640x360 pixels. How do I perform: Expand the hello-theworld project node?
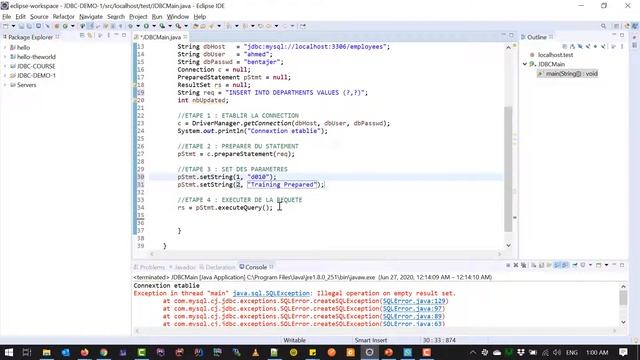[5, 57]
